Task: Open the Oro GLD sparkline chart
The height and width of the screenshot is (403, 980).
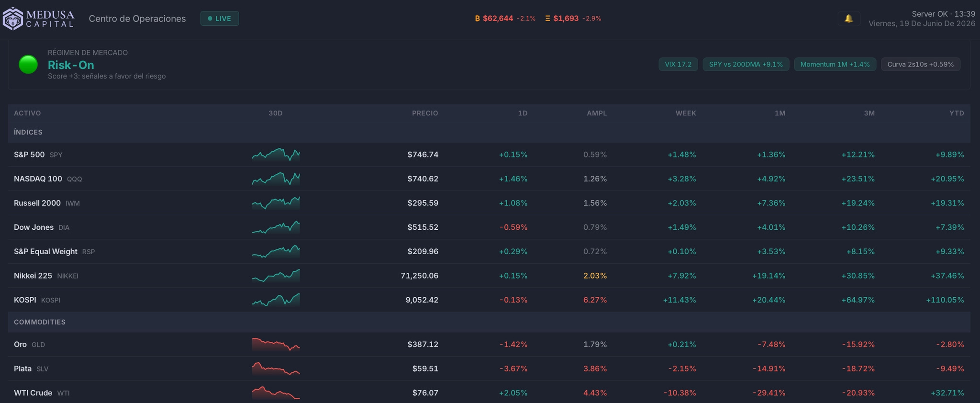Action: [x=276, y=344]
